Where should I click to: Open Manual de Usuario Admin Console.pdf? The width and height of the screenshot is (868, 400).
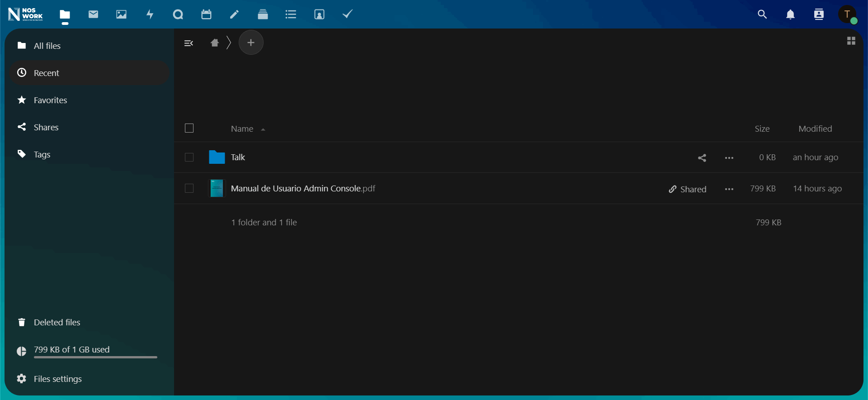[303, 188]
